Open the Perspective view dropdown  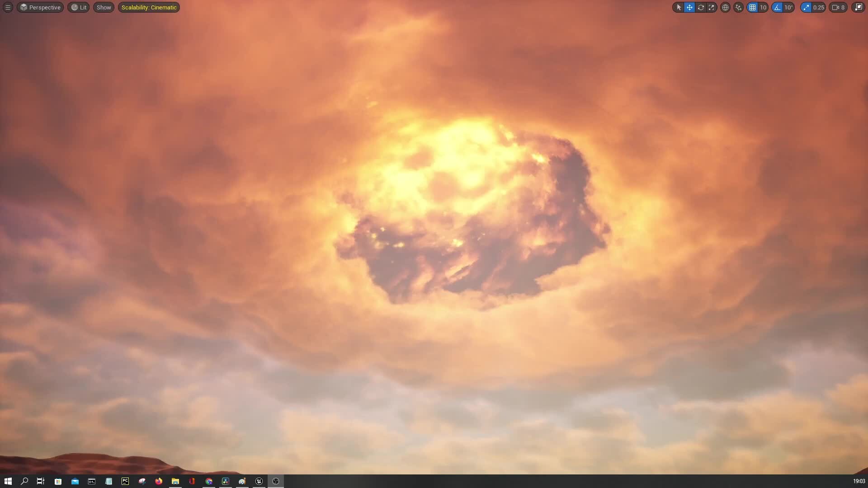click(x=40, y=7)
